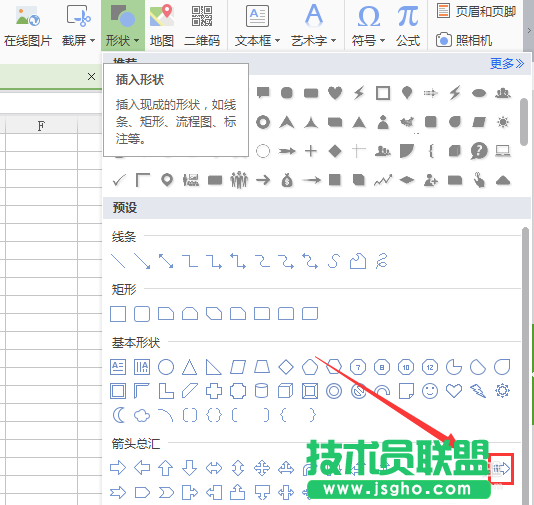Pick the laptop recommended shape

[503, 151]
